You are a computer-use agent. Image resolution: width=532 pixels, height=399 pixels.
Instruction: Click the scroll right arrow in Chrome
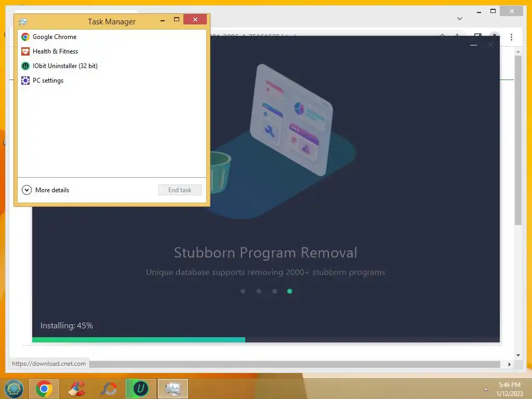[509, 364]
